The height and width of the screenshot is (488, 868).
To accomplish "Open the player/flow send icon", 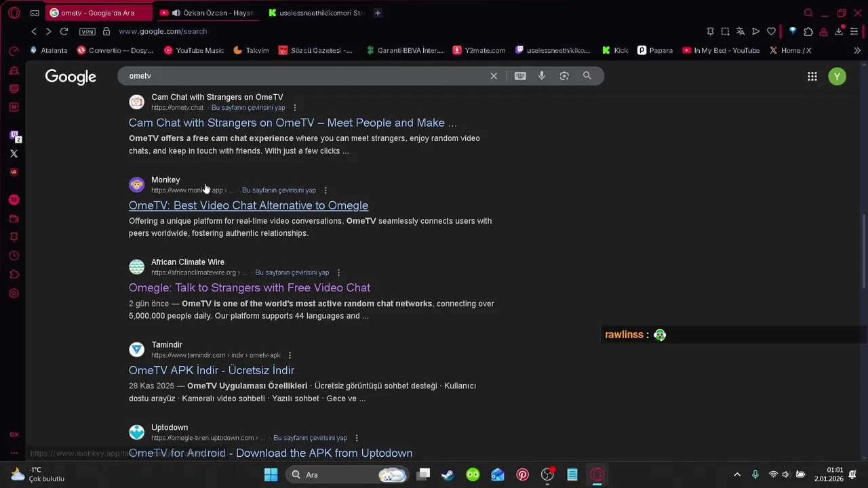I will point(755,31).
